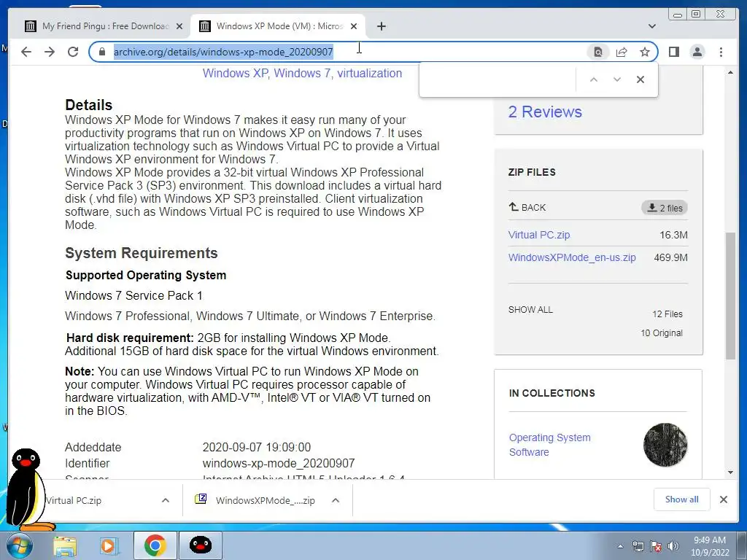Click the find-in-page text field
This screenshot has height=560, width=747.
click(x=498, y=79)
